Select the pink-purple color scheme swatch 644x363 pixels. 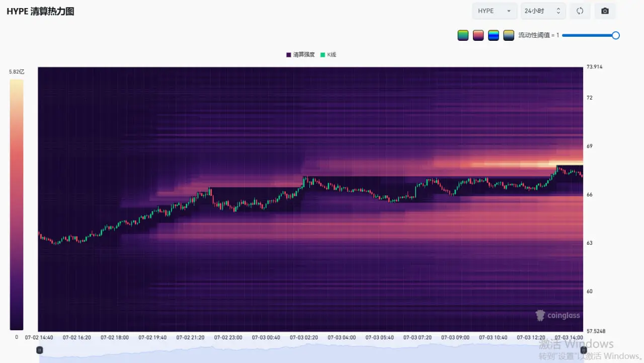click(x=478, y=35)
